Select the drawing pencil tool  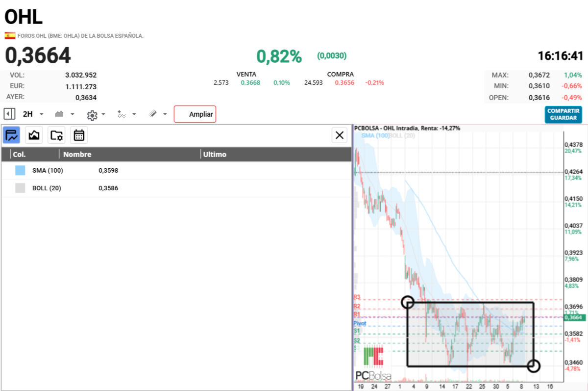[x=157, y=114]
